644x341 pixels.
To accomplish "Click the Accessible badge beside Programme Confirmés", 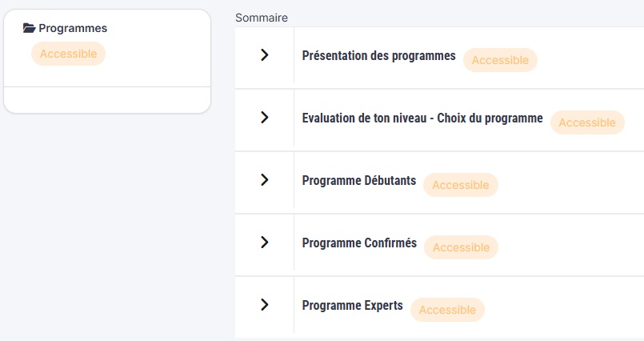I will (x=461, y=247).
